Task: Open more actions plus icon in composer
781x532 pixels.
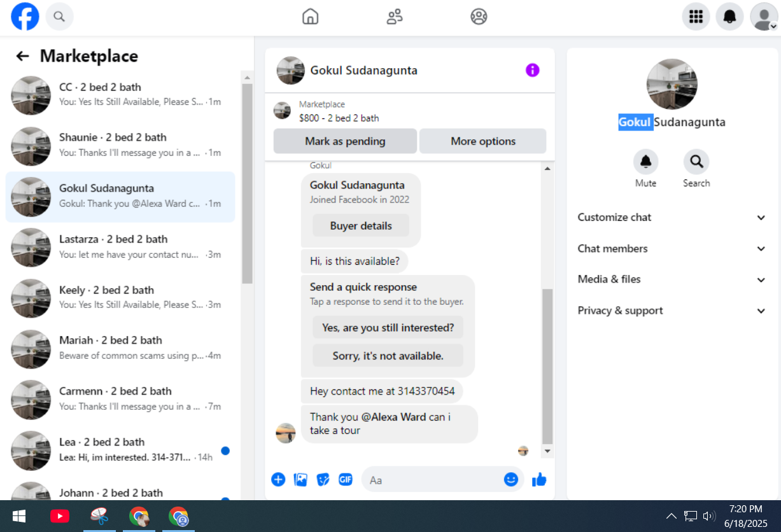Action: click(278, 479)
